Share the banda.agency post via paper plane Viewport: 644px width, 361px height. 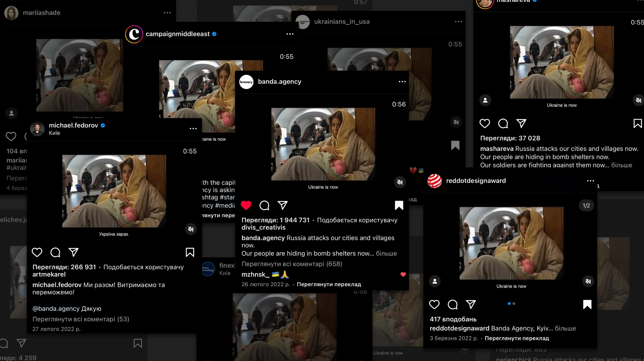click(283, 205)
